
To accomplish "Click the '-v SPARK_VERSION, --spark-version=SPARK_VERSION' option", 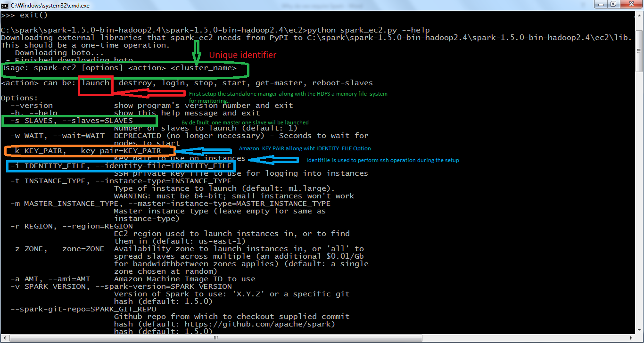I will coord(121,286).
